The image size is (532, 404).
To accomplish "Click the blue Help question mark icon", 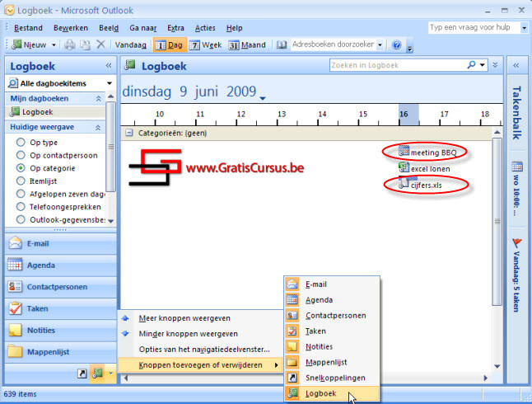I will (x=397, y=45).
